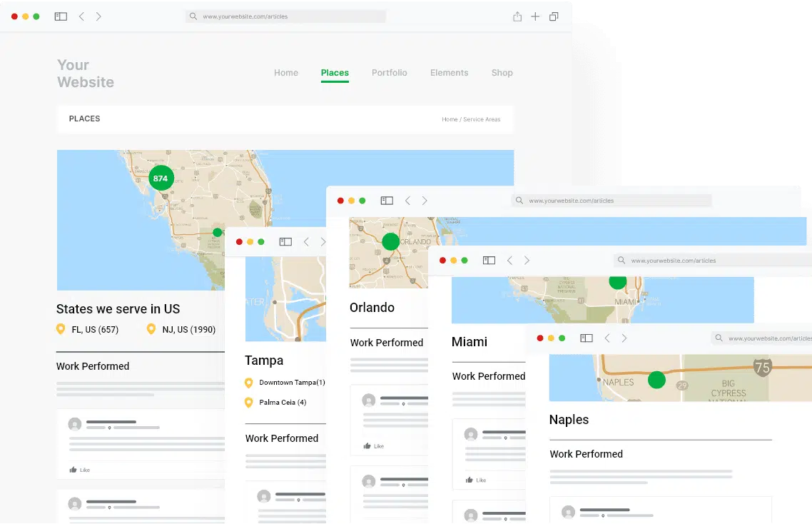Toggle the sidebar icon in main browser window
The height and width of the screenshot is (524, 812).
click(x=61, y=16)
